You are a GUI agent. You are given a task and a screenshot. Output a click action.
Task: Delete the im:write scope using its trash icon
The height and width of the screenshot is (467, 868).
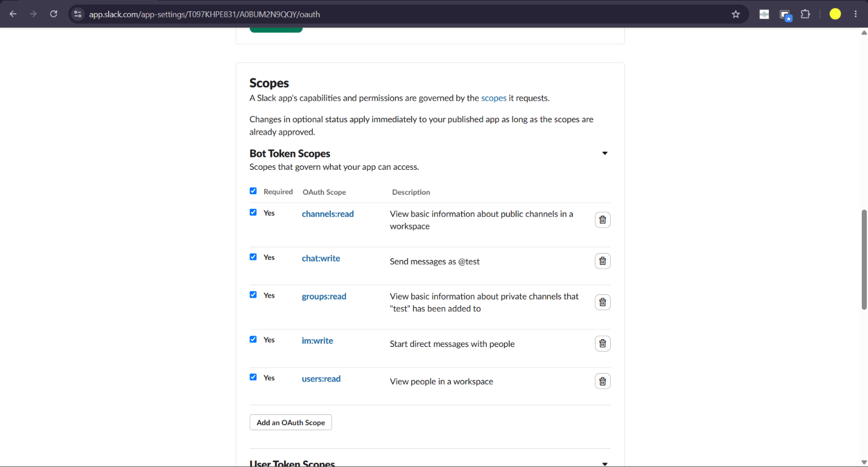602,344
